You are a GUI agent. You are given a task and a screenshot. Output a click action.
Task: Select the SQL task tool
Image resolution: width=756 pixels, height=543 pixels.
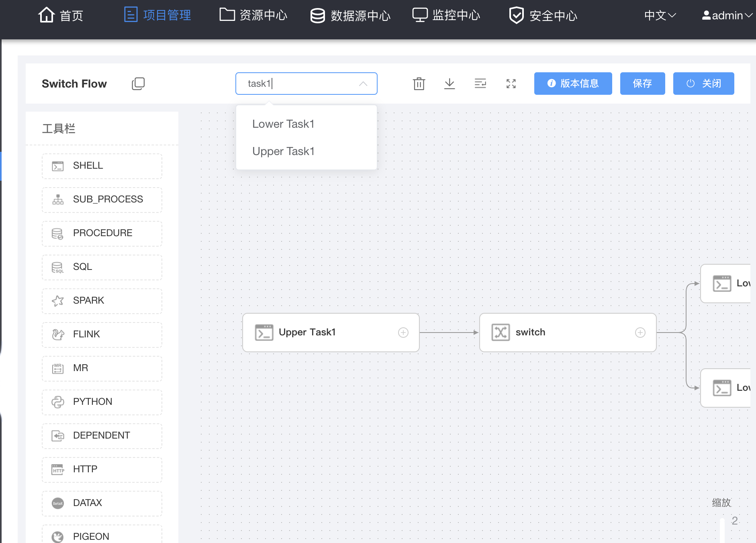(102, 267)
